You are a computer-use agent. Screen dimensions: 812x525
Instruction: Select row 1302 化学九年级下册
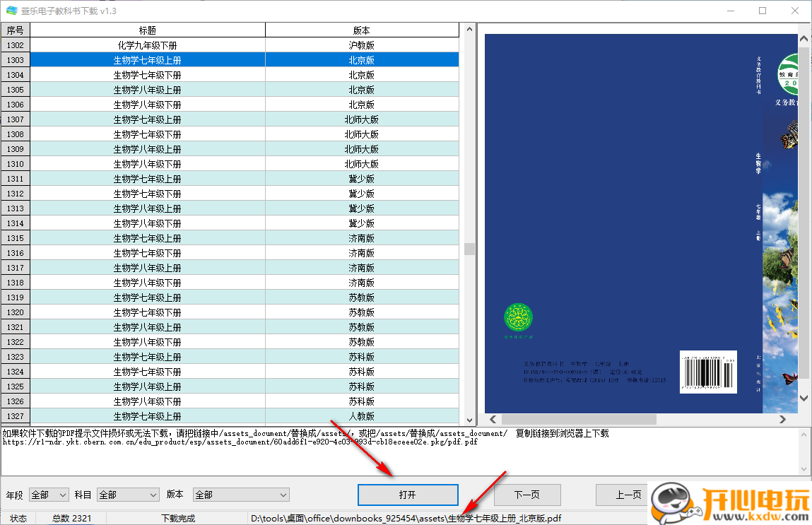coord(230,45)
